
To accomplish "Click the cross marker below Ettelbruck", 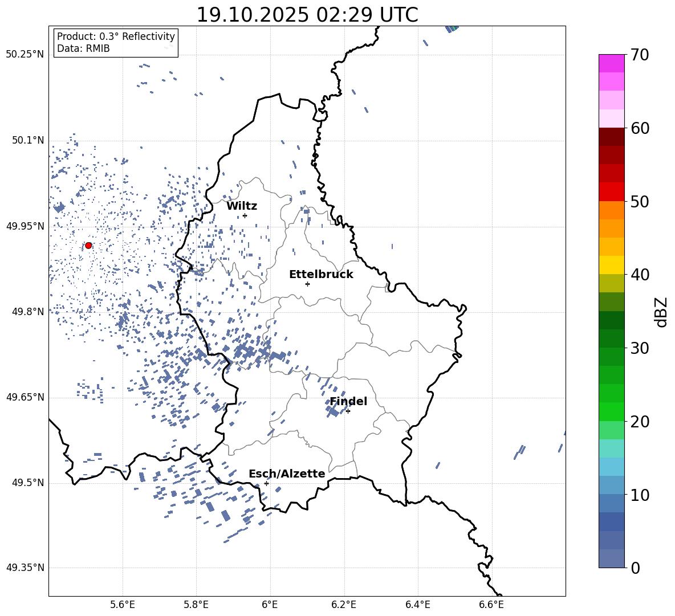I will click(x=307, y=284).
